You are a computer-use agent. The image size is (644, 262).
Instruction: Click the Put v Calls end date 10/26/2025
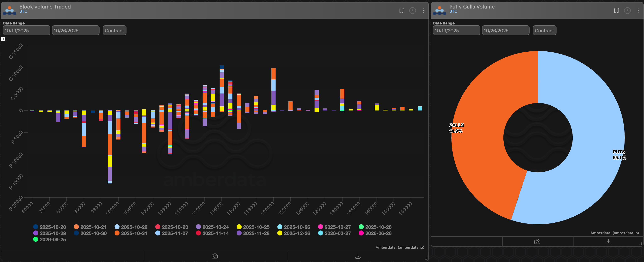[x=505, y=30]
